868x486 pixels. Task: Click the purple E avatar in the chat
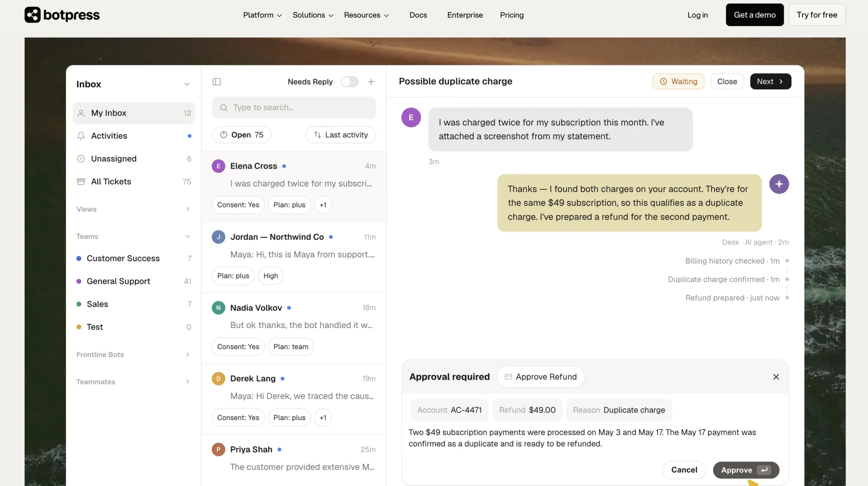coord(411,117)
